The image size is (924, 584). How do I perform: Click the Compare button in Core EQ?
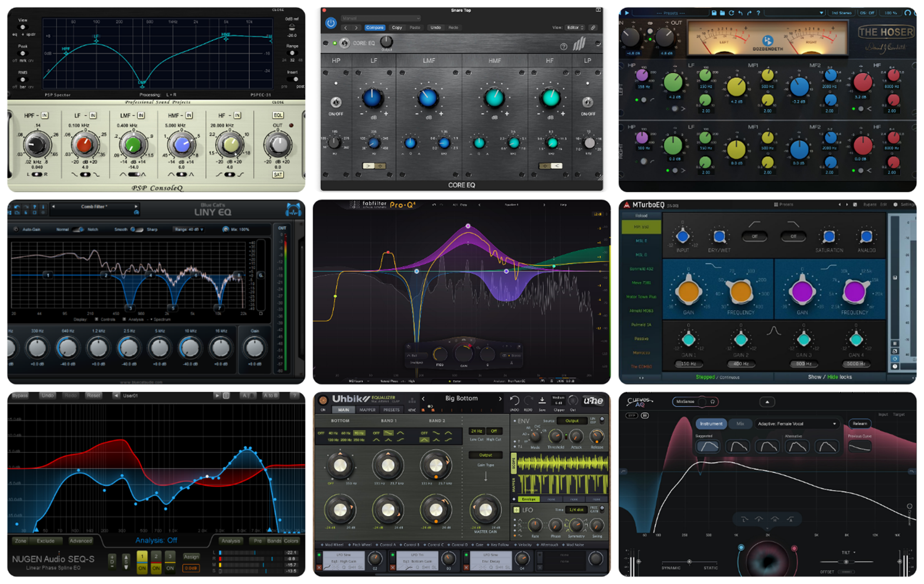click(x=375, y=28)
